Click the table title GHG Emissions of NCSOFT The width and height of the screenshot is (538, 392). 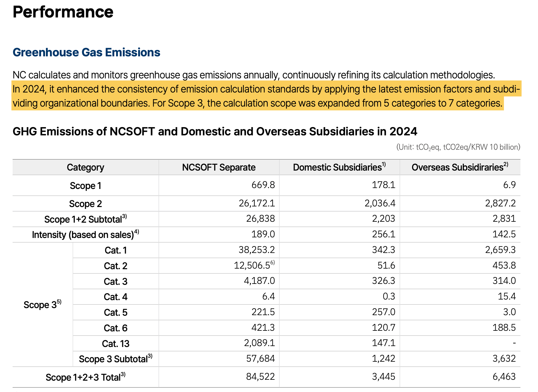click(x=215, y=132)
